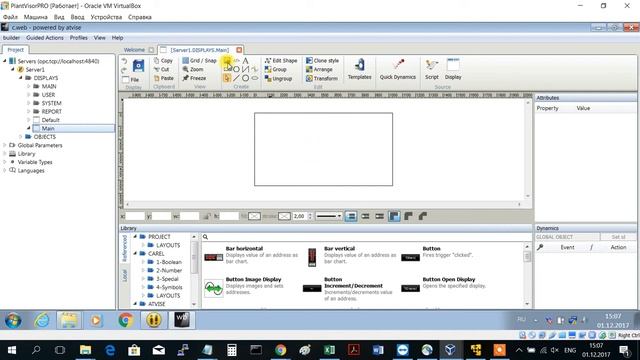Image resolution: width=640 pixels, height=360 pixels.
Task: Open the Help menu
Action: coord(117,38)
